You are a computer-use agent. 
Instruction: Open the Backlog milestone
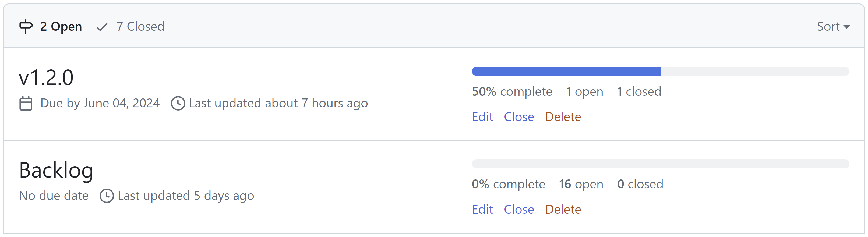coord(56,170)
